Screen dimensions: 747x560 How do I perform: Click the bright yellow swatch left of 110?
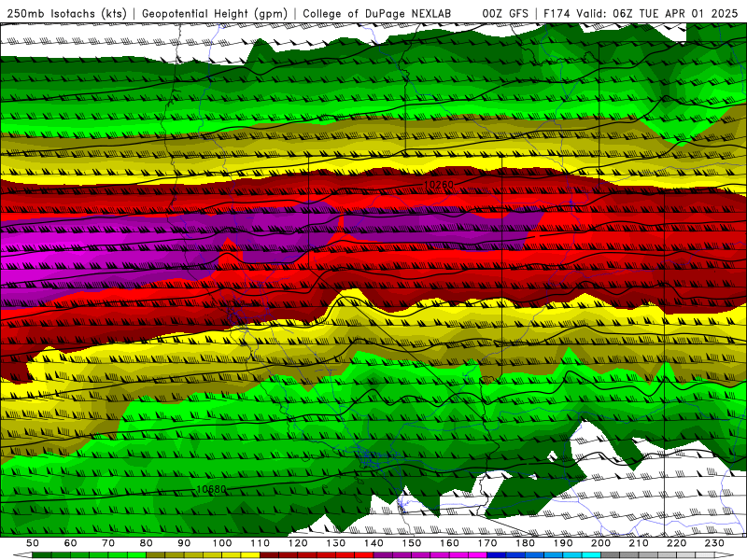(250, 555)
